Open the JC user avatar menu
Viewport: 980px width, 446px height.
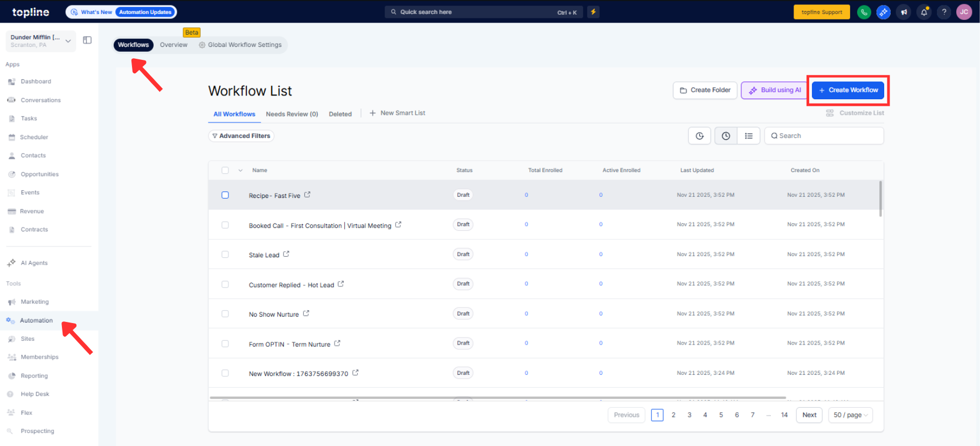[x=964, y=12]
